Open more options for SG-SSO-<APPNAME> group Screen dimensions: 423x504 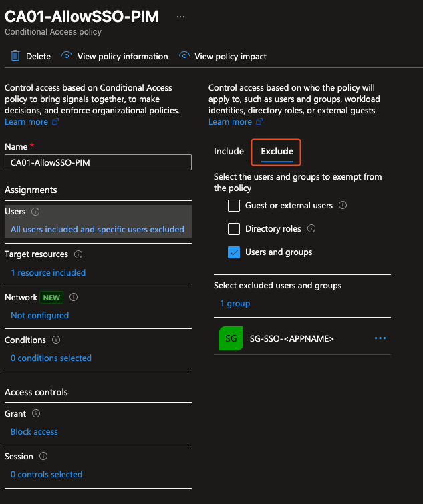click(380, 338)
